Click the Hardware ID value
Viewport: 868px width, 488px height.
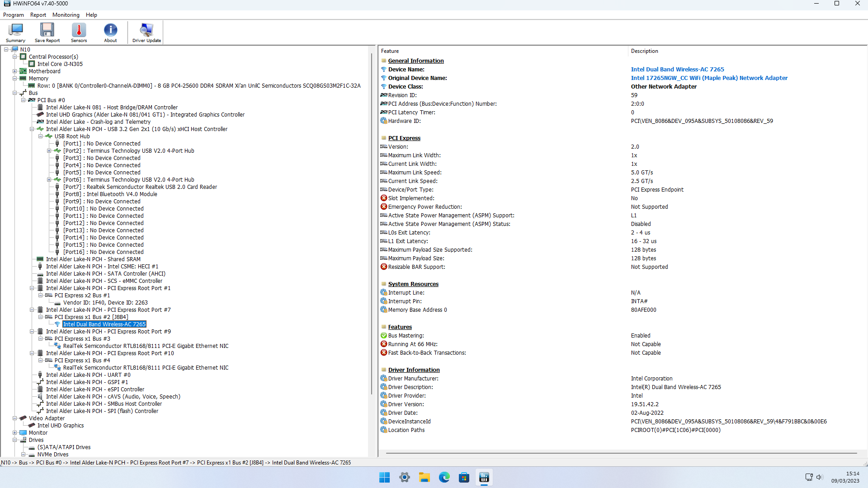(x=702, y=121)
